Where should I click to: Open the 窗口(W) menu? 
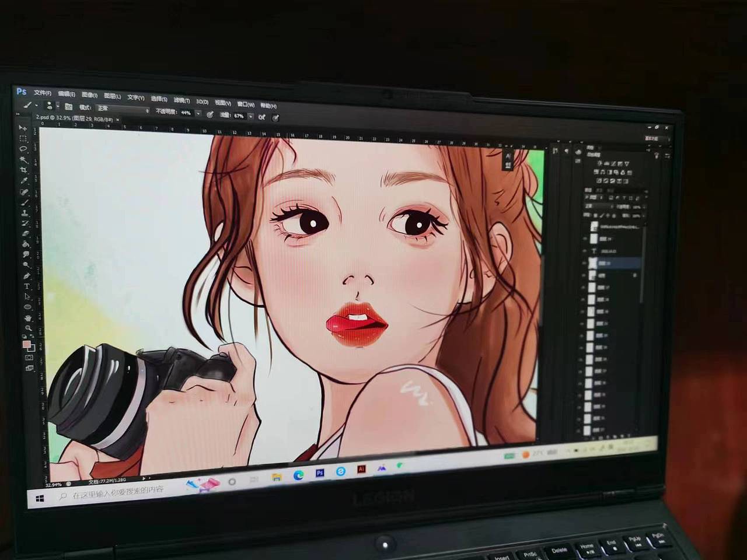pyautogui.click(x=246, y=104)
